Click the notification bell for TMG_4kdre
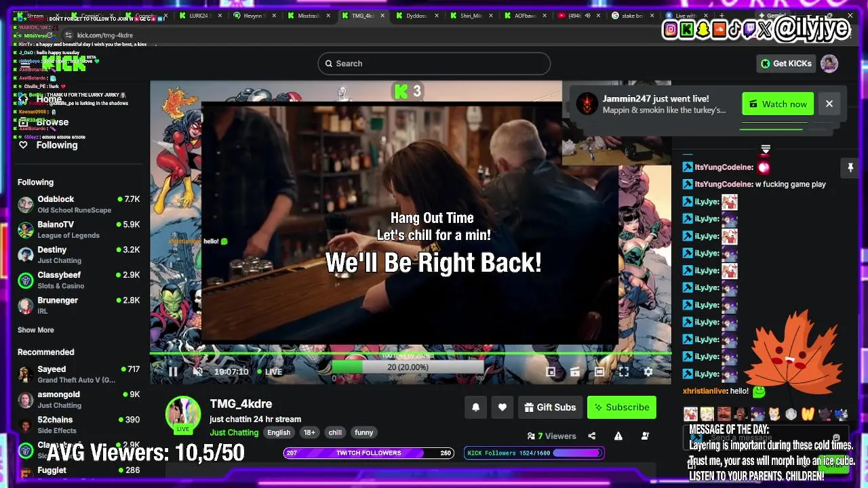This screenshot has height=488, width=868. tap(476, 407)
